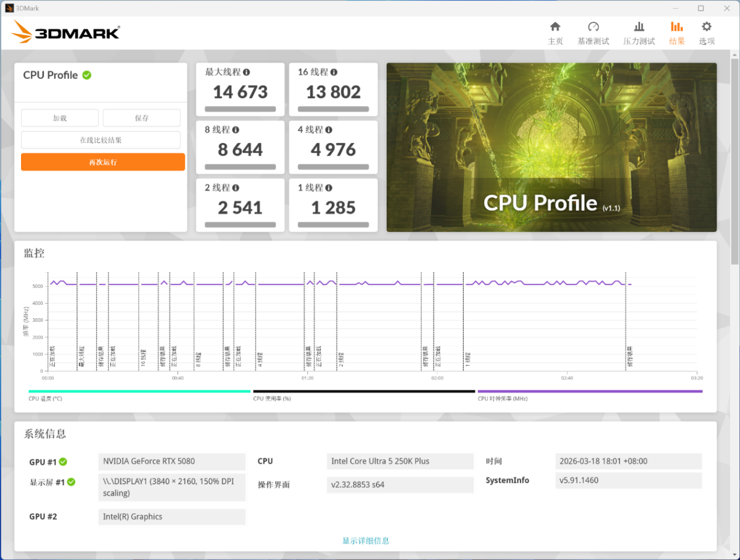Click green validation check beside CPU Profile
This screenshot has width=740, height=560.
pyautogui.click(x=87, y=75)
